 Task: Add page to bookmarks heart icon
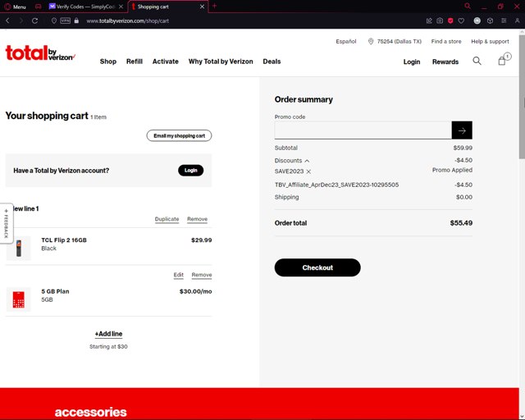click(x=461, y=21)
